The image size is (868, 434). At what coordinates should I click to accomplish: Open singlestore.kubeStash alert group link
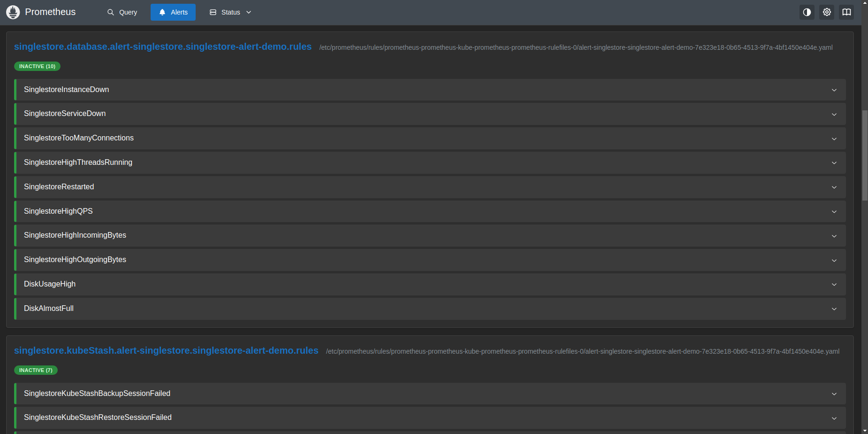[166, 350]
